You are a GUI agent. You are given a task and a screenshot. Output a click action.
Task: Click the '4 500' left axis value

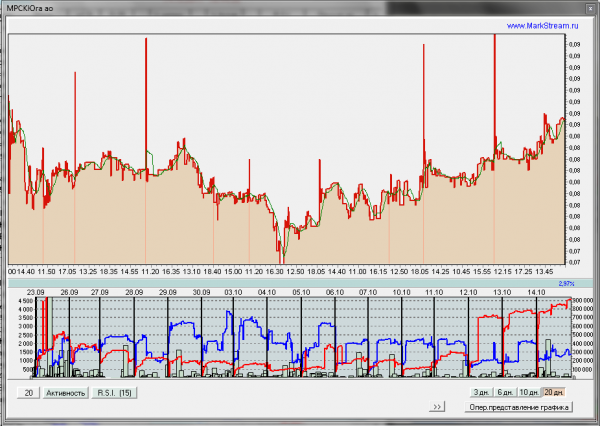click(x=26, y=301)
